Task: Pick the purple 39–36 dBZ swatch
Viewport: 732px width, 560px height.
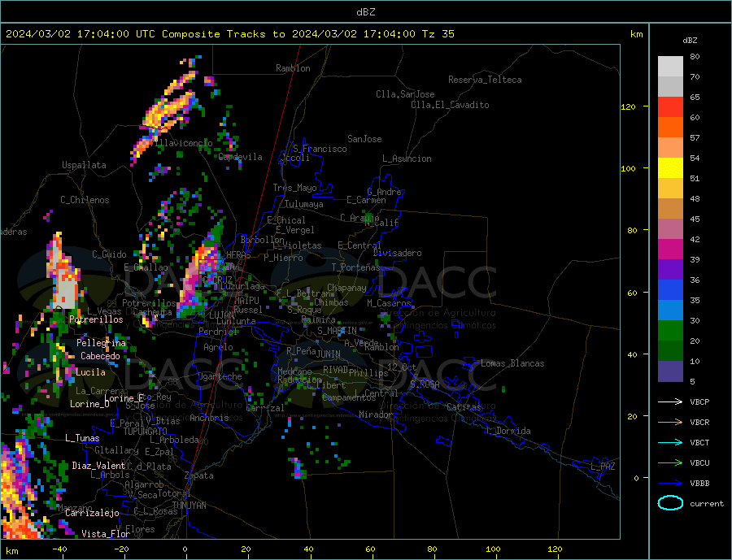Action: click(x=670, y=270)
